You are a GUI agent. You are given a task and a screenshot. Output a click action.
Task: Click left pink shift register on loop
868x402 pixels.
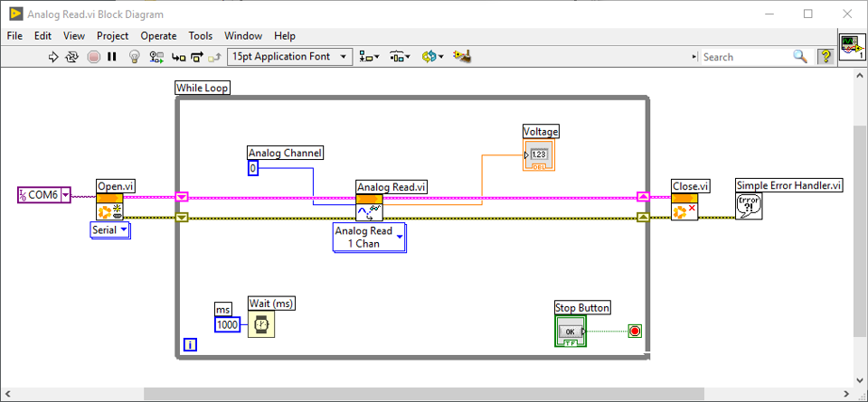tap(182, 197)
